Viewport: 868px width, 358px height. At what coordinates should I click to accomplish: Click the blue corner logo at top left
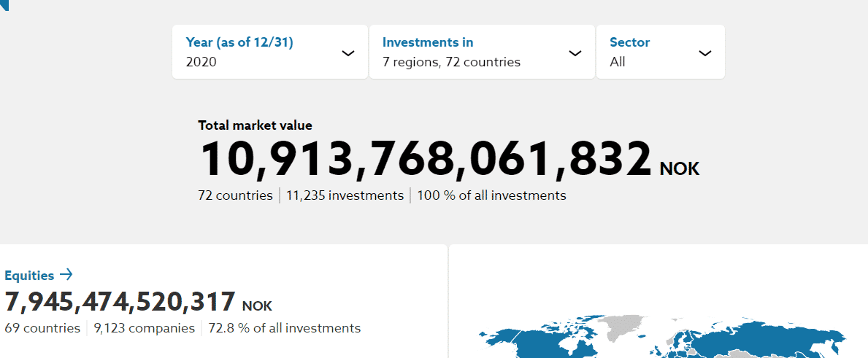pyautogui.click(x=4, y=5)
